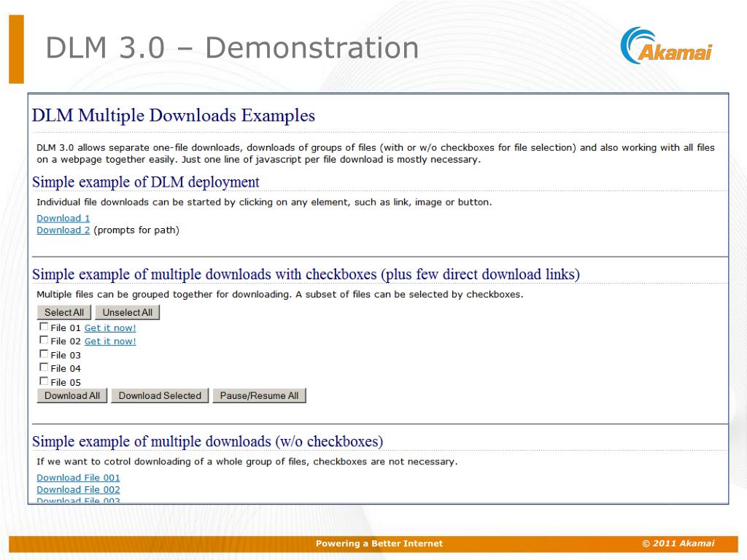Viewport: 747px width, 560px height.
Task: Click Get it now! next to File 02
Action: (x=110, y=341)
